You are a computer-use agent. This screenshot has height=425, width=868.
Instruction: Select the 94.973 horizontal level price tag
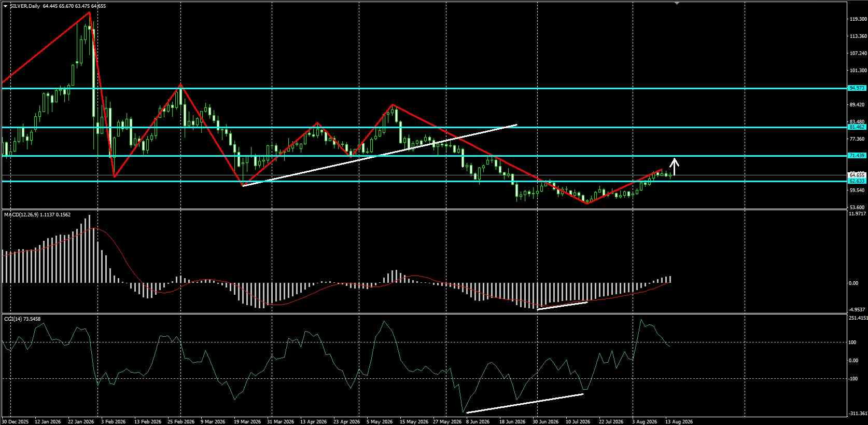pos(857,88)
